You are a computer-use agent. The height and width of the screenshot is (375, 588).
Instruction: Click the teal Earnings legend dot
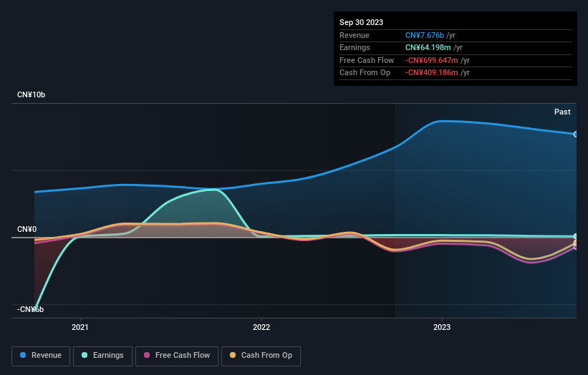click(85, 355)
